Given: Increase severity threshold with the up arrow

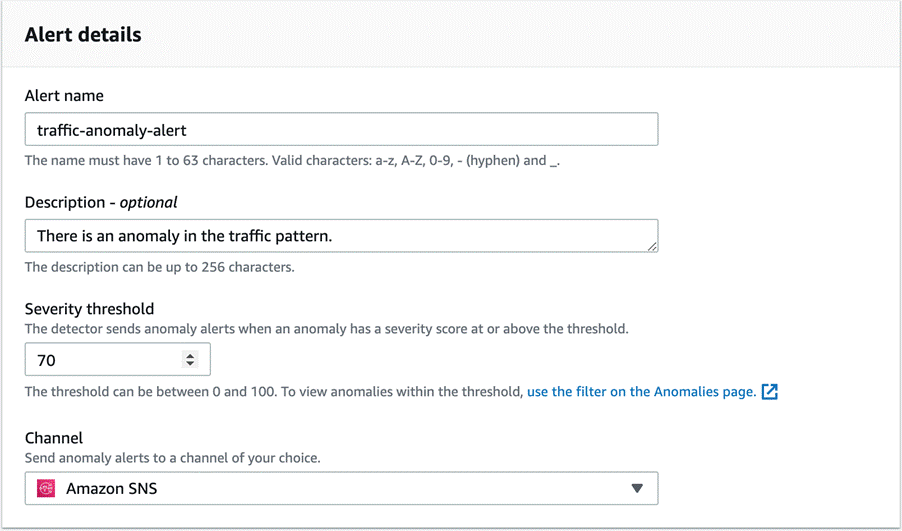Looking at the screenshot, I should pyautogui.click(x=190, y=355).
